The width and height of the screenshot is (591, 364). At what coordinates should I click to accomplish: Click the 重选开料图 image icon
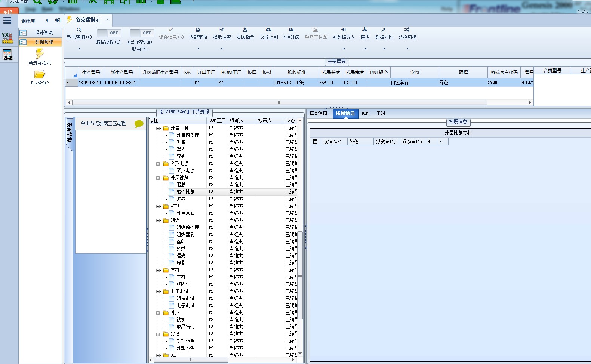coord(315,30)
